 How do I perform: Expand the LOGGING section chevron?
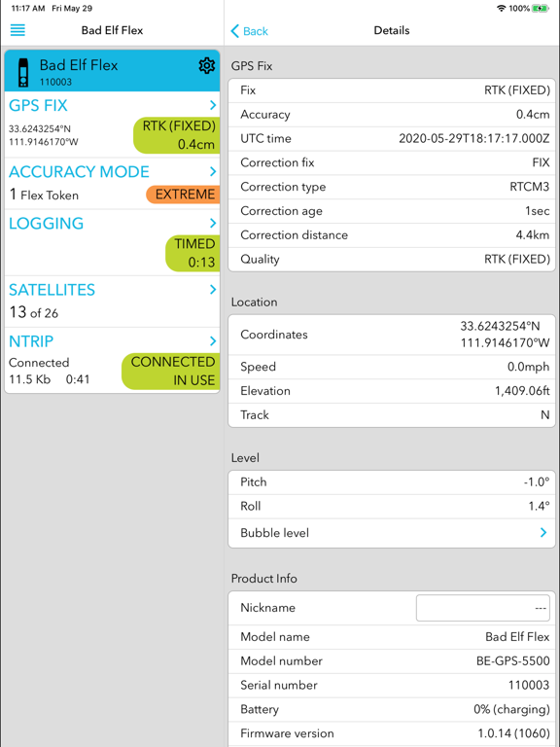[x=213, y=223]
